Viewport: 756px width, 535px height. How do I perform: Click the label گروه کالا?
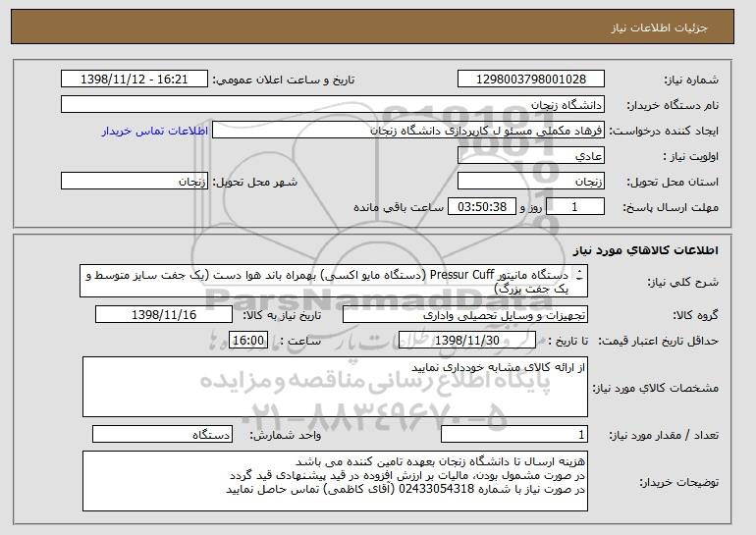click(x=695, y=315)
